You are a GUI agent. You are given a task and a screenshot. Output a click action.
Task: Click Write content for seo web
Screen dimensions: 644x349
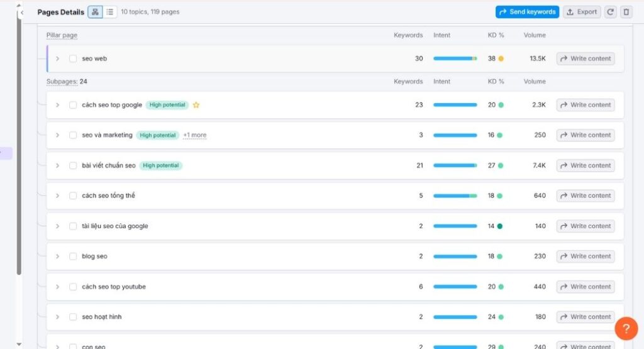(x=586, y=58)
